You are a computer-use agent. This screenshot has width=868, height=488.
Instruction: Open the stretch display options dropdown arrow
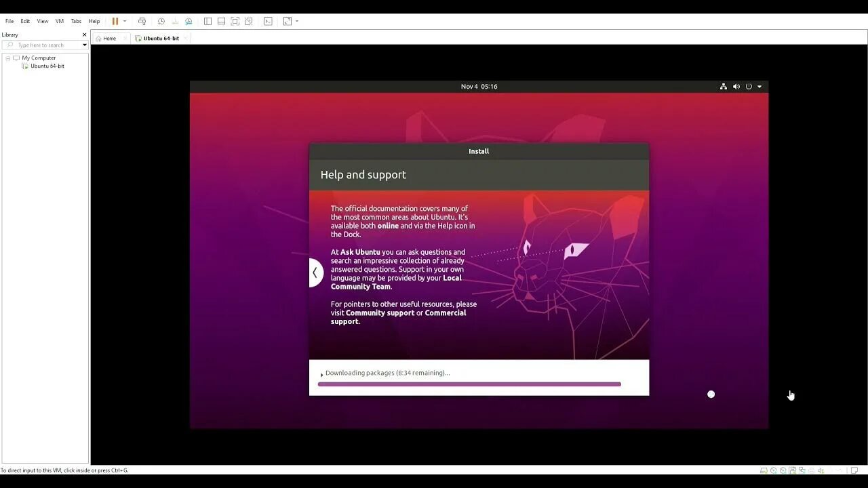pos(297,21)
